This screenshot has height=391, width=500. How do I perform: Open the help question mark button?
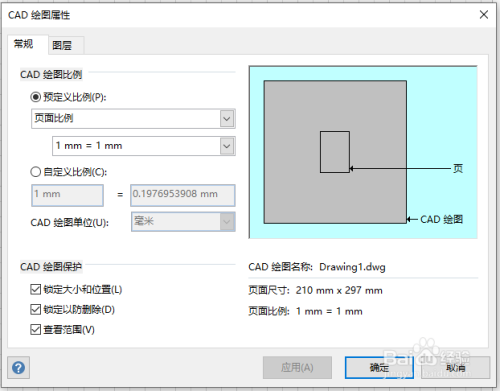point(18,367)
